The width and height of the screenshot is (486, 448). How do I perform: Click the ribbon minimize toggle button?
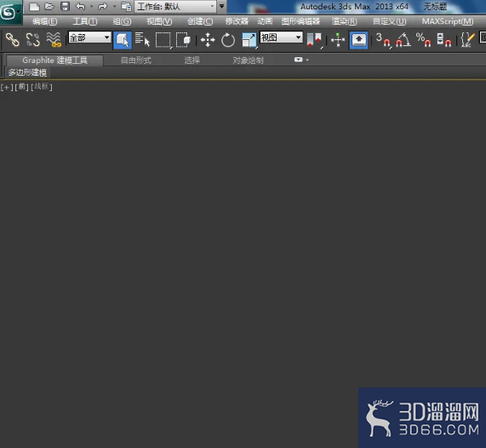point(299,60)
